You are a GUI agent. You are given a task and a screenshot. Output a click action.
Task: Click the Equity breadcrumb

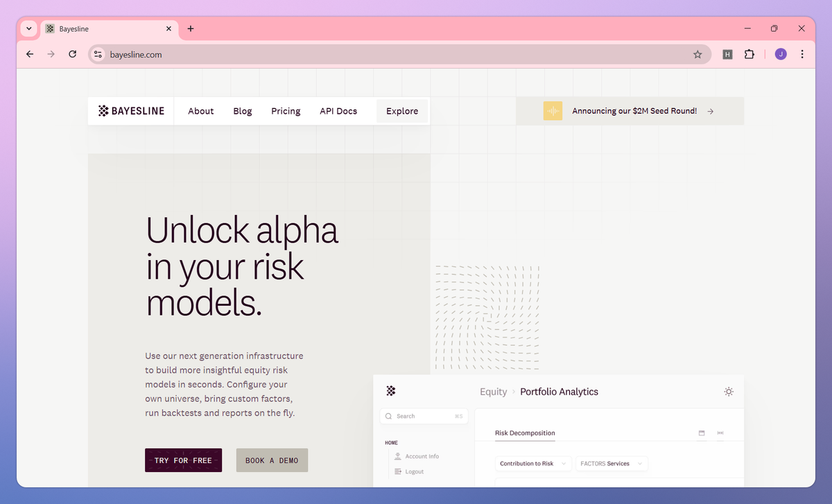click(x=494, y=392)
